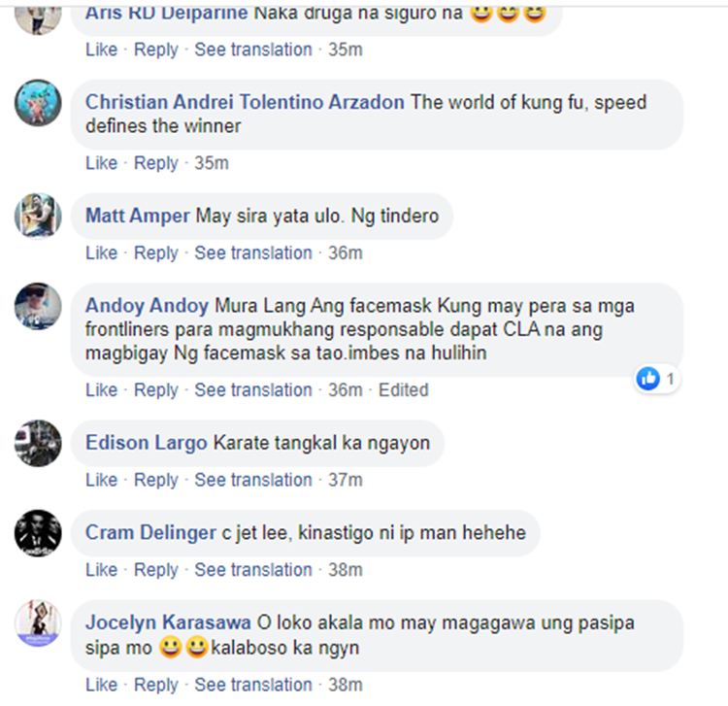Screen dimensions: 728x706
Task: Reply to Matt Amper's comment
Action: point(156,253)
